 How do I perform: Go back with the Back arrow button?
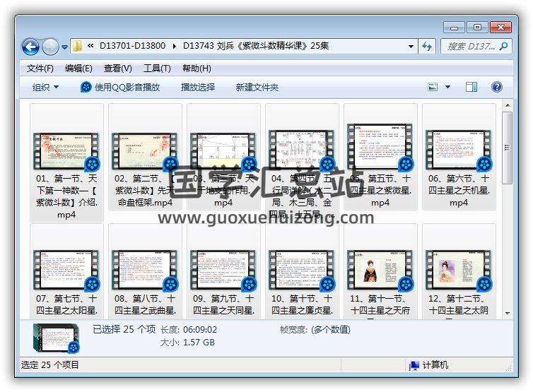30,47
